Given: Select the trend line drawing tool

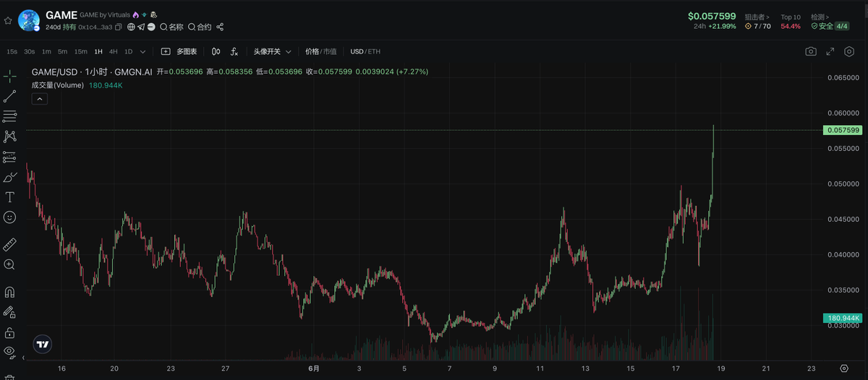Looking at the screenshot, I should click(9, 96).
